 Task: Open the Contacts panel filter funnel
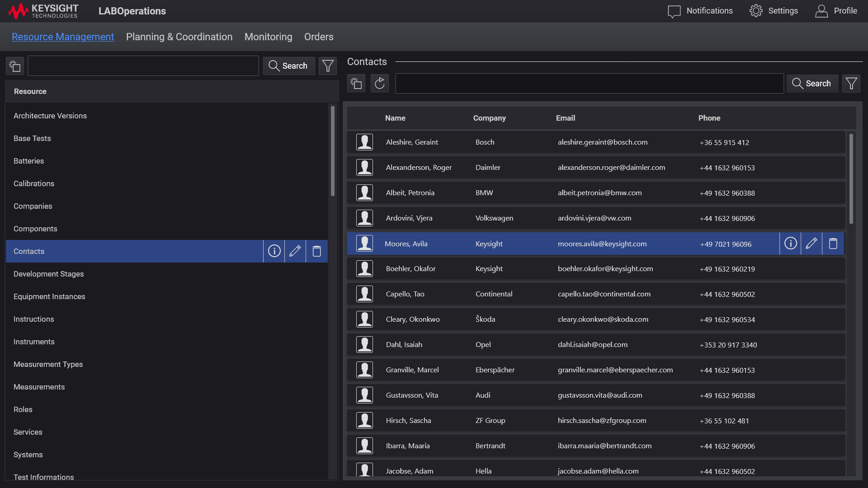[x=851, y=84]
